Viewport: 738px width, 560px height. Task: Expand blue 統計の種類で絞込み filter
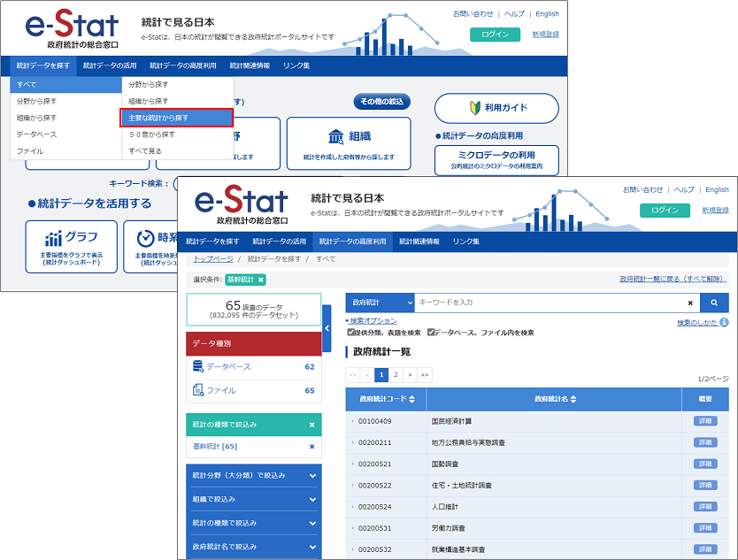point(254,524)
